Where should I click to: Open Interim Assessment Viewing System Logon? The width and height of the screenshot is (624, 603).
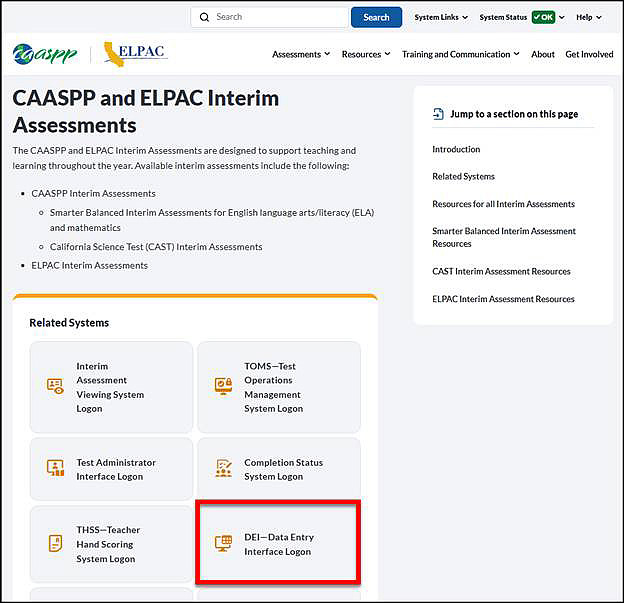point(111,387)
